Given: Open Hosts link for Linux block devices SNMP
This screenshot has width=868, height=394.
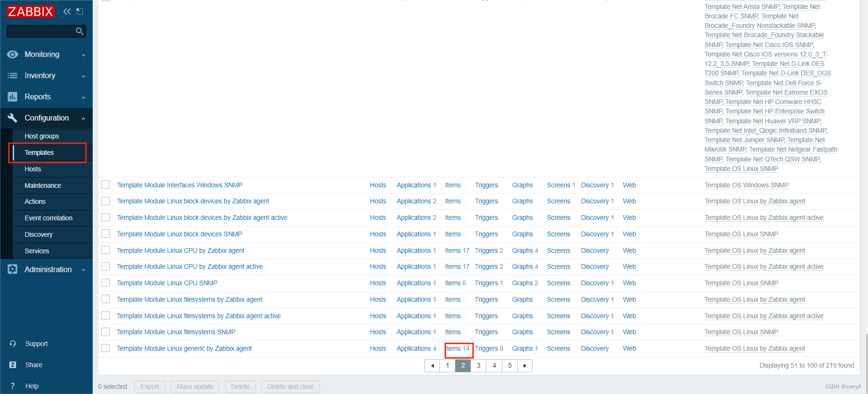Looking at the screenshot, I should click(378, 234).
